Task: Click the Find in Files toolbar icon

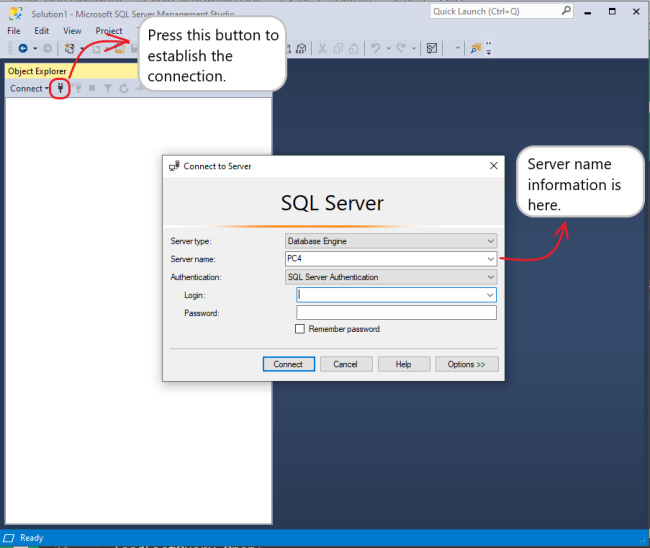Action: point(476,48)
